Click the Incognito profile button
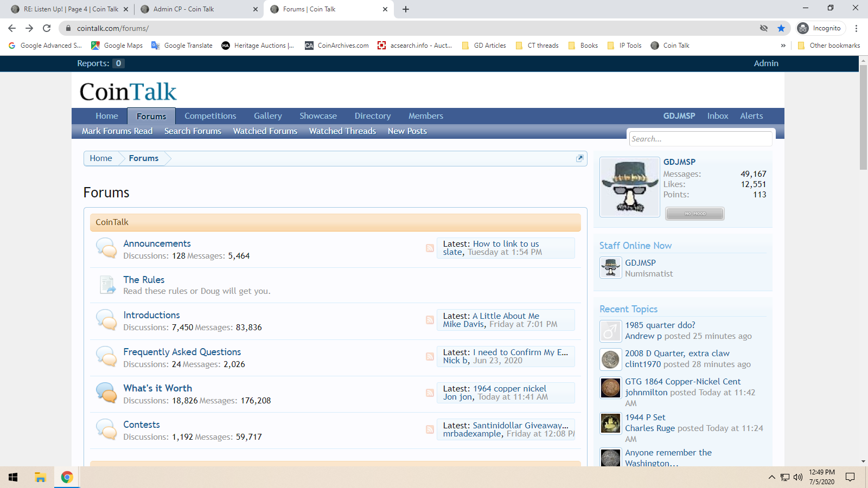The width and height of the screenshot is (868, 488). point(821,28)
